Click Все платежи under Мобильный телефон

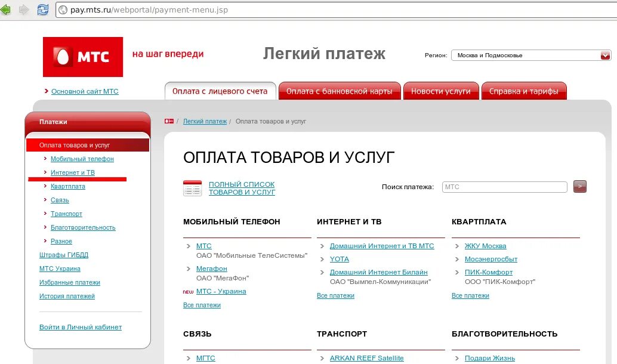coord(202,305)
